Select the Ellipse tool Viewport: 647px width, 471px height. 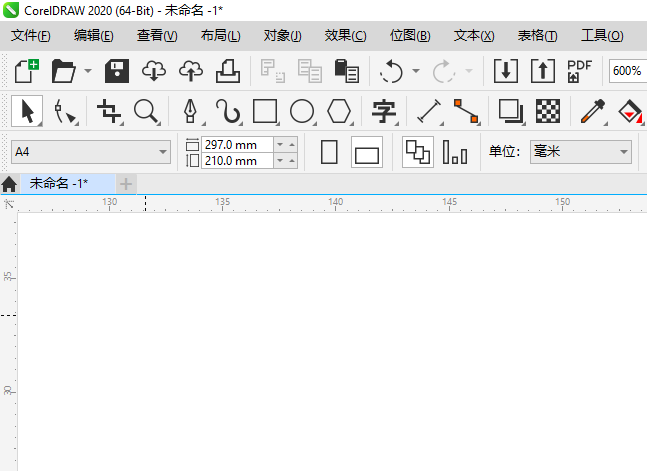click(x=302, y=111)
